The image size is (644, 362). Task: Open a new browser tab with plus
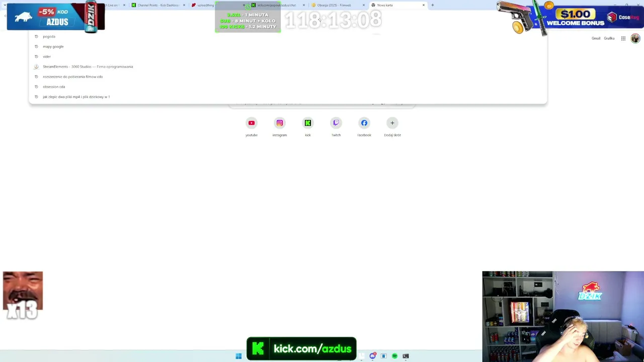coord(432,5)
